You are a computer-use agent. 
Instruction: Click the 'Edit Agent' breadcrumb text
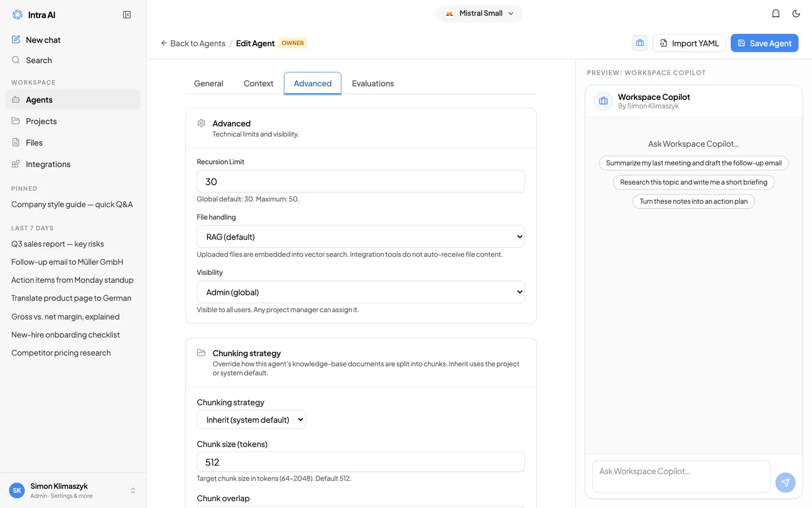(255, 43)
